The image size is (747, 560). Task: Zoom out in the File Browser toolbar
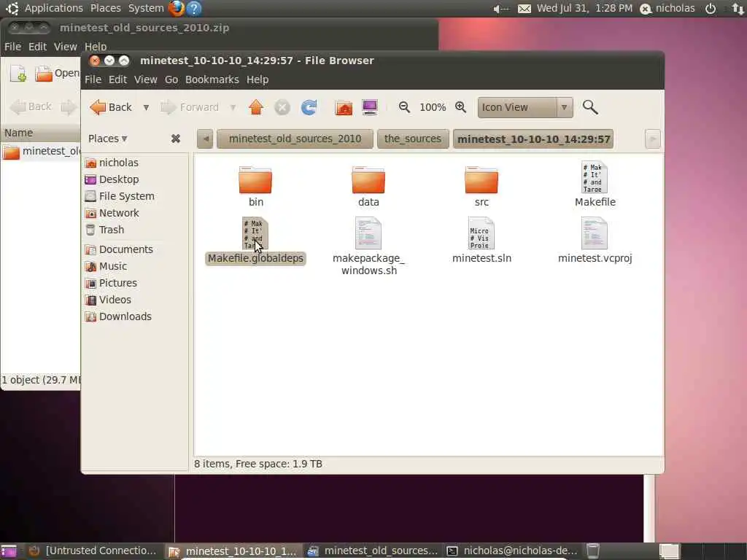click(404, 107)
